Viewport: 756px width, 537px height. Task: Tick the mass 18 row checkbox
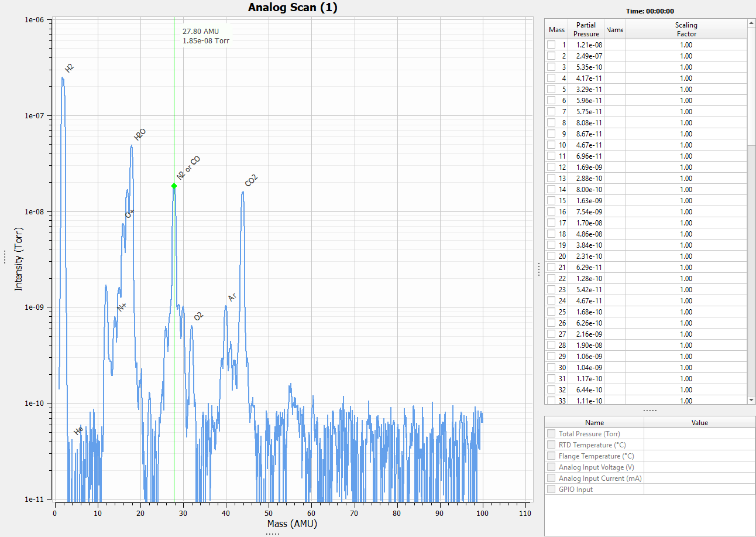551,234
